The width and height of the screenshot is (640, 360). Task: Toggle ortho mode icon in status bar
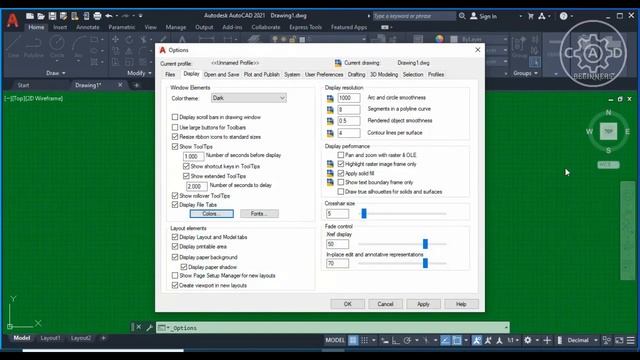click(x=396, y=340)
